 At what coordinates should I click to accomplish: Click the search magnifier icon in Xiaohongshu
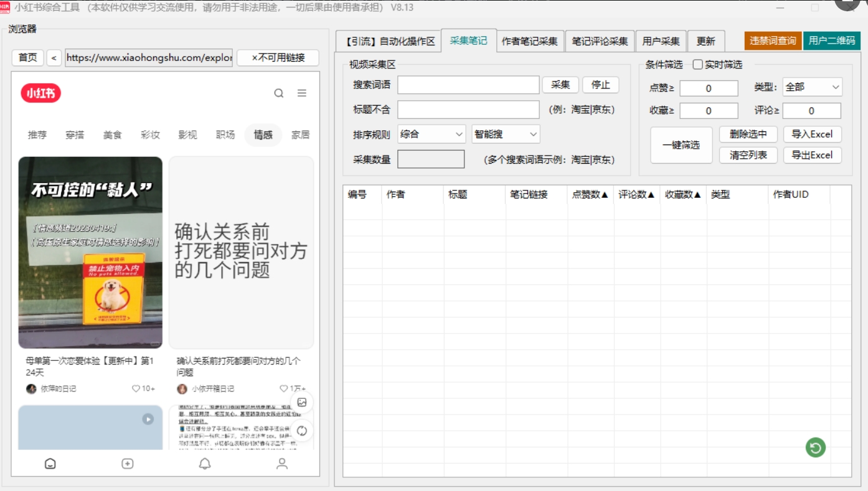(x=279, y=93)
